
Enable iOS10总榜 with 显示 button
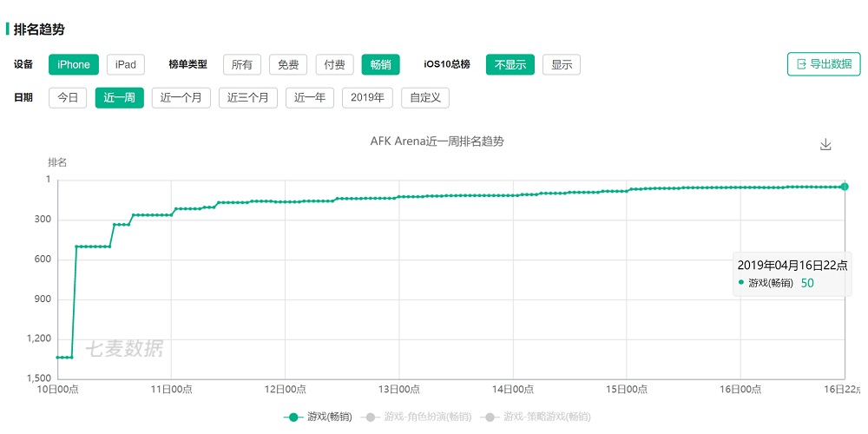562,64
